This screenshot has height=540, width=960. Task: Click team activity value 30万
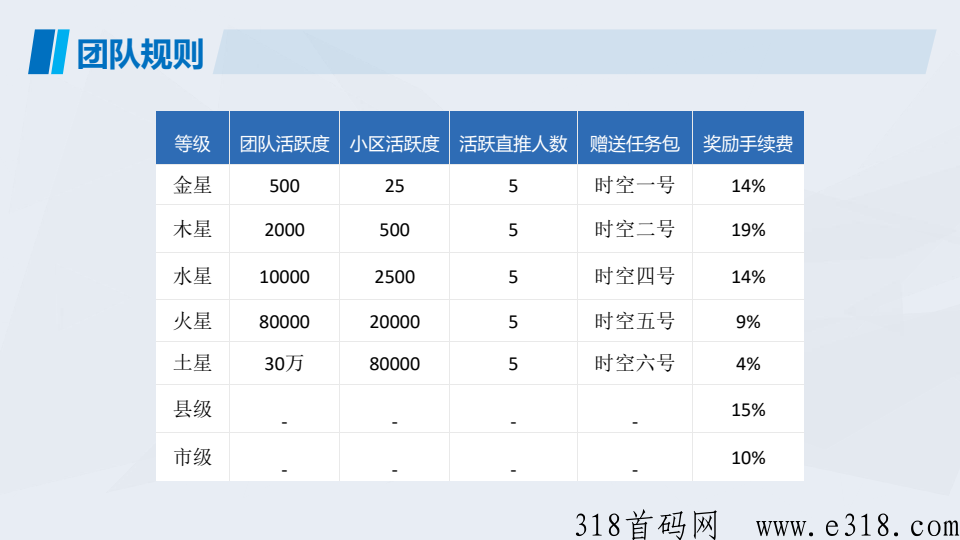[x=284, y=364]
